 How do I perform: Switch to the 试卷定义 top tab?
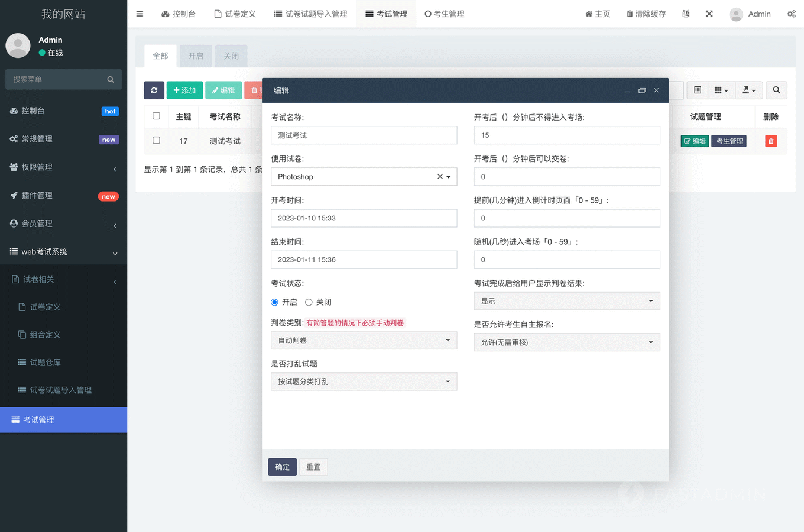click(x=235, y=14)
